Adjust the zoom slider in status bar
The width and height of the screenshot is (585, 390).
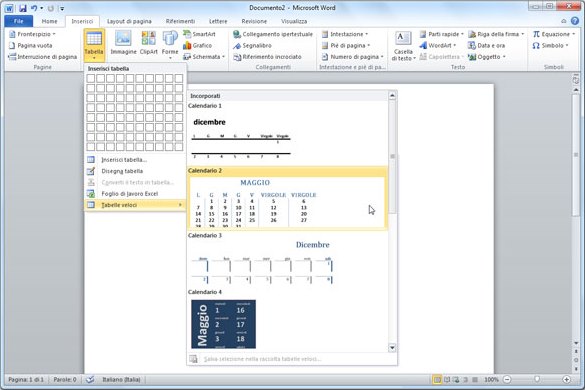click(x=536, y=379)
